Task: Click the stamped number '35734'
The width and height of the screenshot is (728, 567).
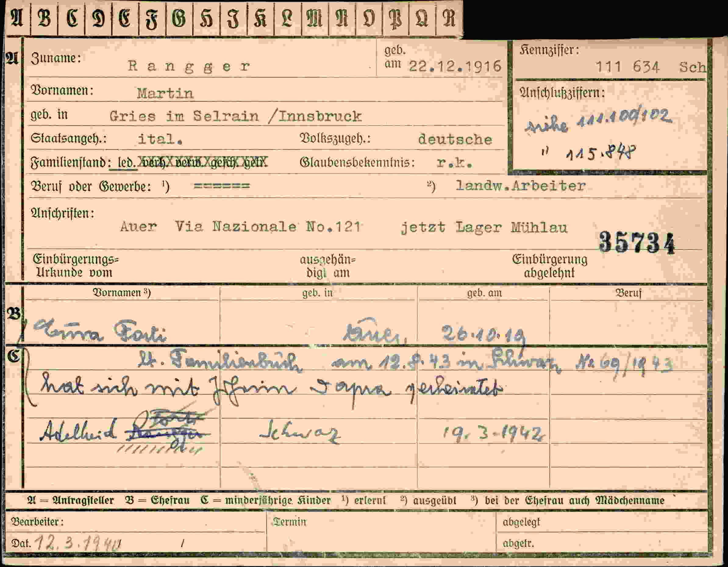Action: pos(637,242)
